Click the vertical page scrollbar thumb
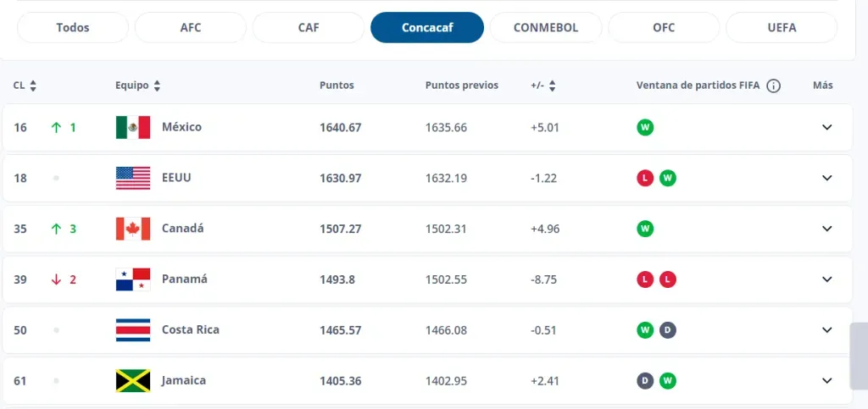 coord(858,356)
